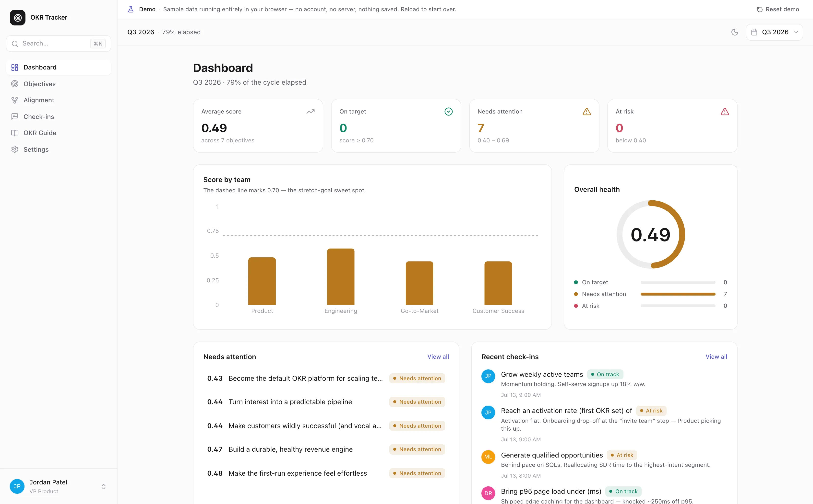
Task: Reset the demo data
Action: tap(778, 9)
